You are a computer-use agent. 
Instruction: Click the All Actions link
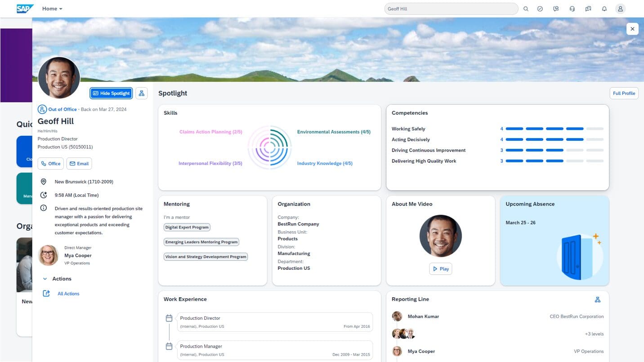click(68, 293)
